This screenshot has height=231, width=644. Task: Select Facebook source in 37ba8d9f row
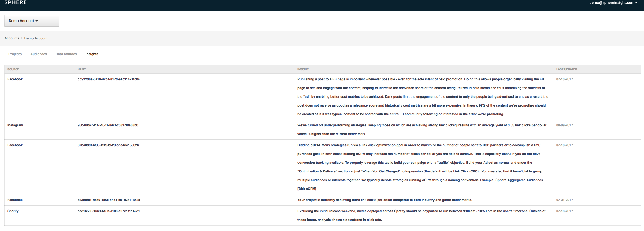point(15,145)
